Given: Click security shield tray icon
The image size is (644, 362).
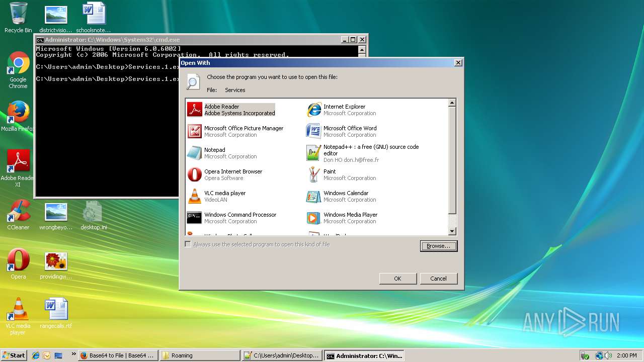Looking at the screenshot, I should [x=585, y=355].
